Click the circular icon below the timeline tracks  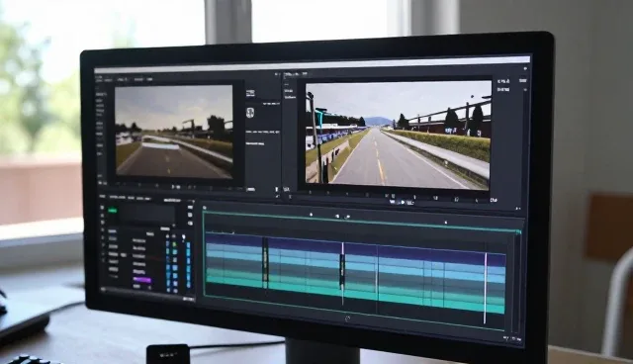(x=347, y=318)
